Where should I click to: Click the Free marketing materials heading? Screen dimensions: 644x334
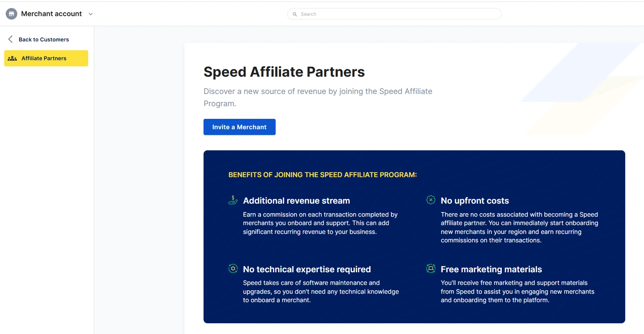(x=491, y=269)
